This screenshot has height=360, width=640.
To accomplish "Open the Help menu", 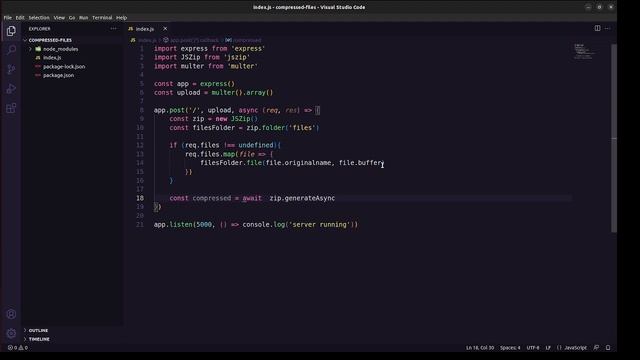I will 121,18.
